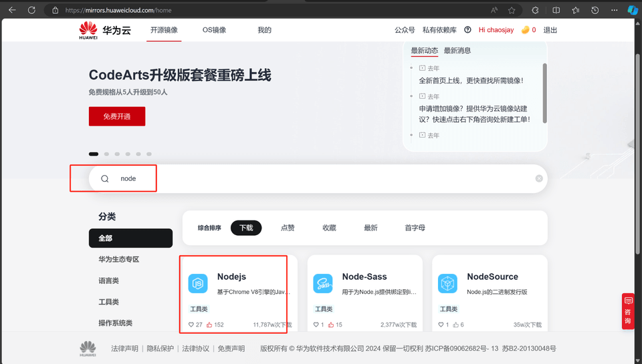The height and width of the screenshot is (364, 642).
Task: Click the Nodejs mirror icon
Action: point(197,283)
